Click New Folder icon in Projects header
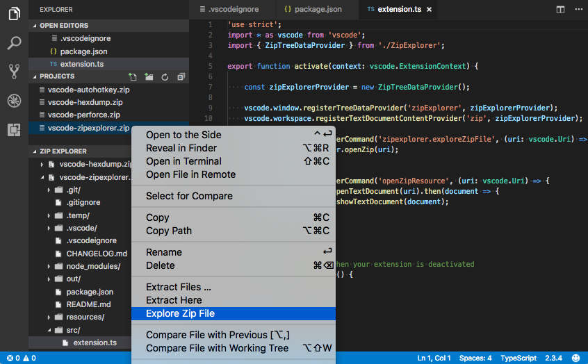The image size is (588, 364). (149, 77)
